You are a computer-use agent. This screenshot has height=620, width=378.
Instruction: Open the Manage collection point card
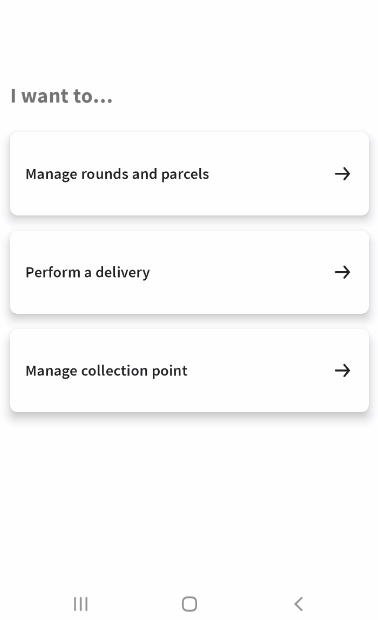point(189,370)
